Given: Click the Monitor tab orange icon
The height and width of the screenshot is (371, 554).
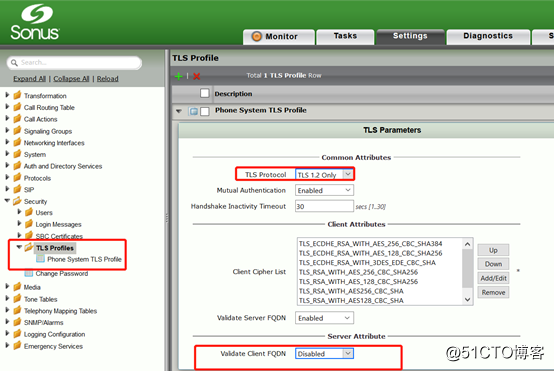Looking at the screenshot, I should tap(257, 36).
